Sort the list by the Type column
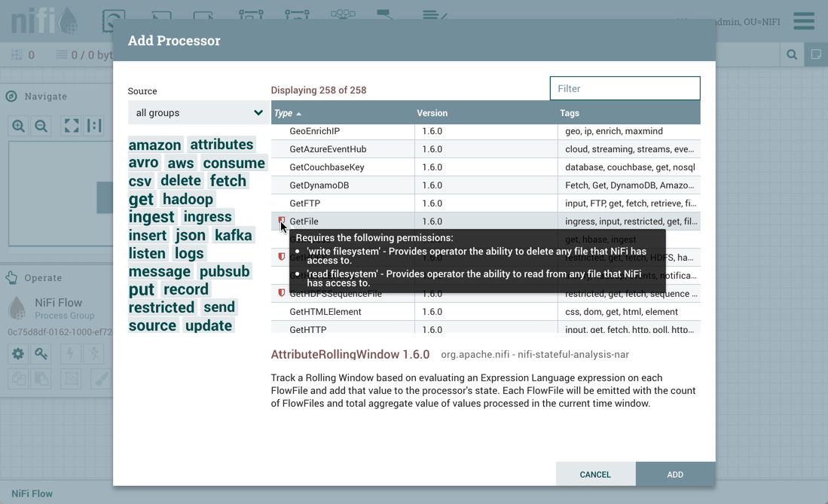 [283, 113]
